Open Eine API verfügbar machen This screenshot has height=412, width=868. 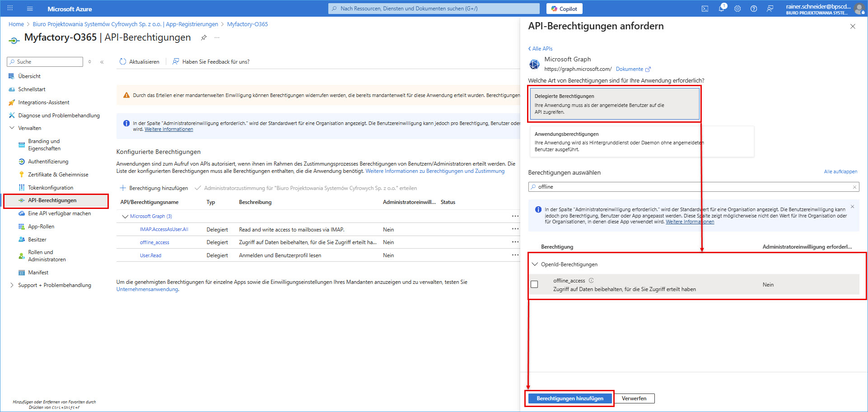pos(59,213)
